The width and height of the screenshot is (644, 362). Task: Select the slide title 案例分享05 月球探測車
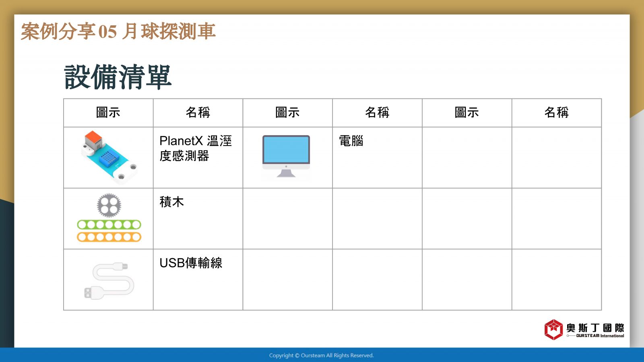[118, 31]
